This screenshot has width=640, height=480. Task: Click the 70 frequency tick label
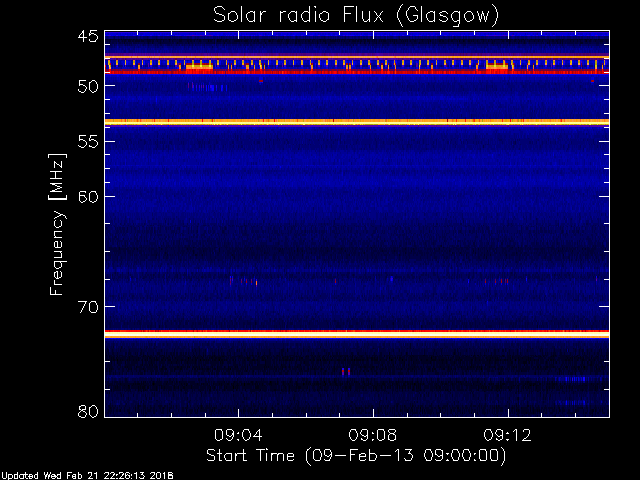[x=88, y=307]
